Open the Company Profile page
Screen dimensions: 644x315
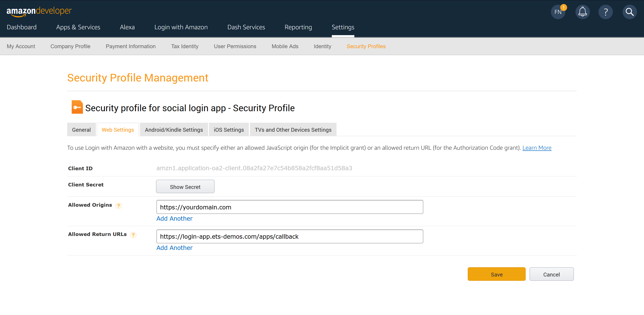click(71, 46)
